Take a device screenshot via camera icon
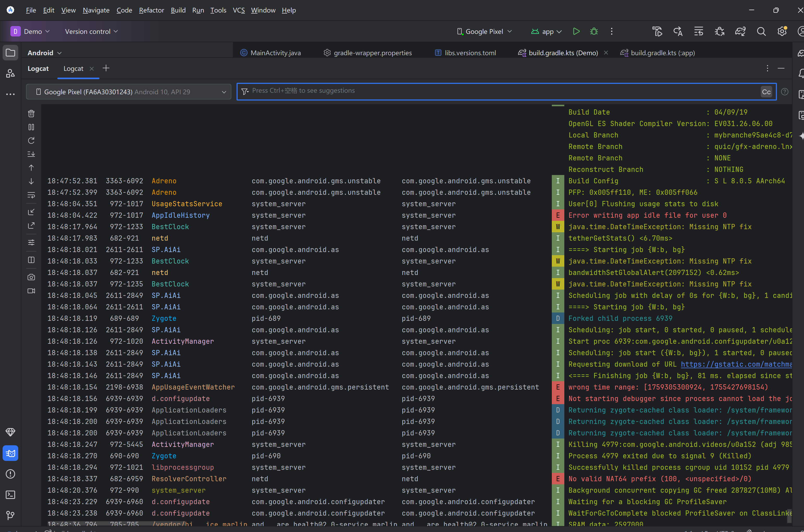The width and height of the screenshot is (804, 532). pos(31,277)
